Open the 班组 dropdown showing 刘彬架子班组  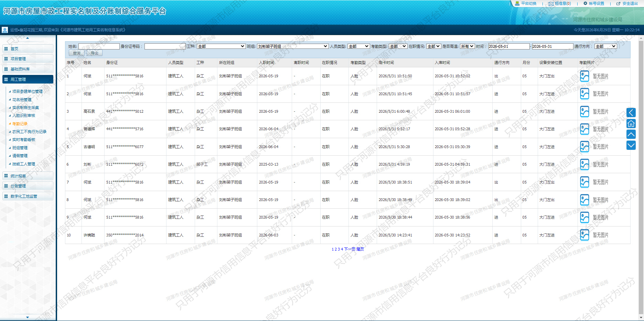293,46
